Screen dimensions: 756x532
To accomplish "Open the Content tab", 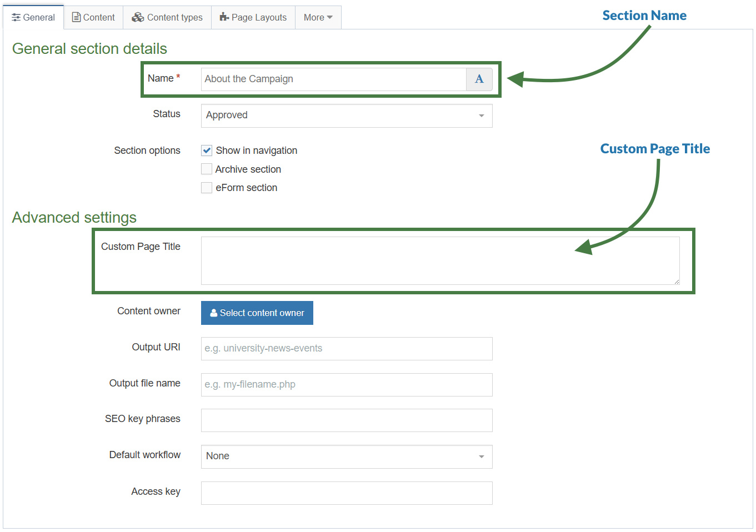I will [x=93, y=17].
